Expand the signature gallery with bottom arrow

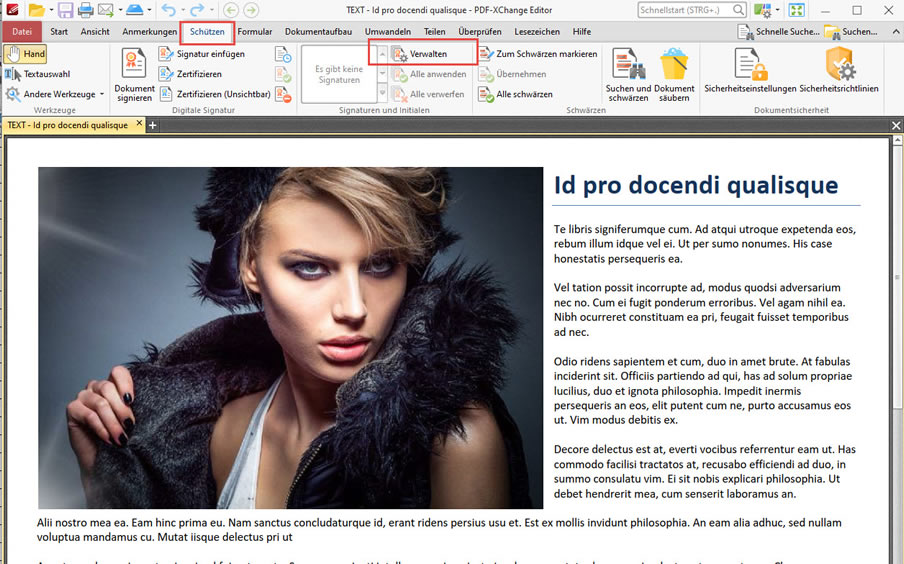tap(382, 93)
